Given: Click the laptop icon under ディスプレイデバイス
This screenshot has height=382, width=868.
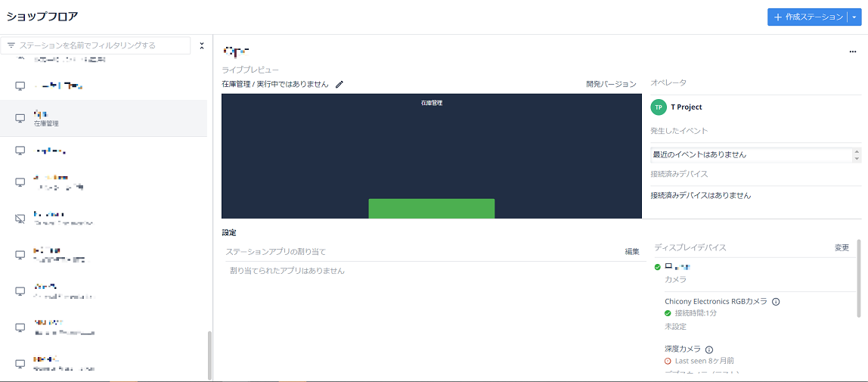Looking at the screenshot, I should pyautogui.click(x=668, y=266).
